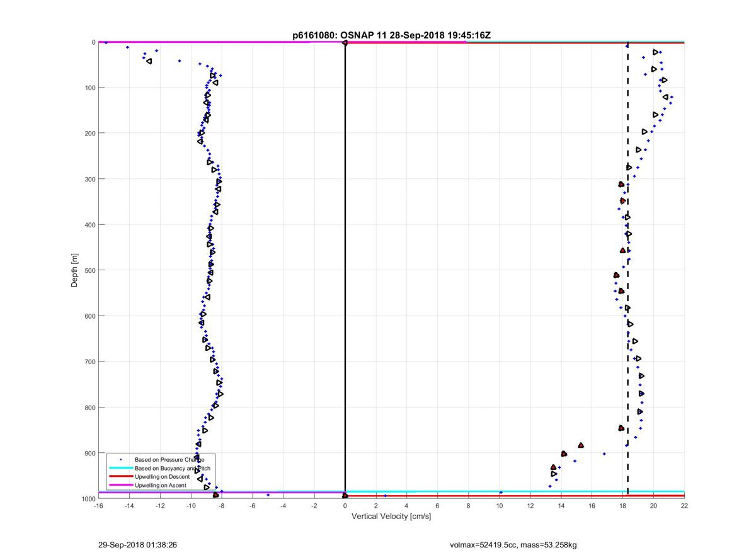Click x-axis tick label "-6"
This screenshot has width=756, height=560.
(253, 506)
